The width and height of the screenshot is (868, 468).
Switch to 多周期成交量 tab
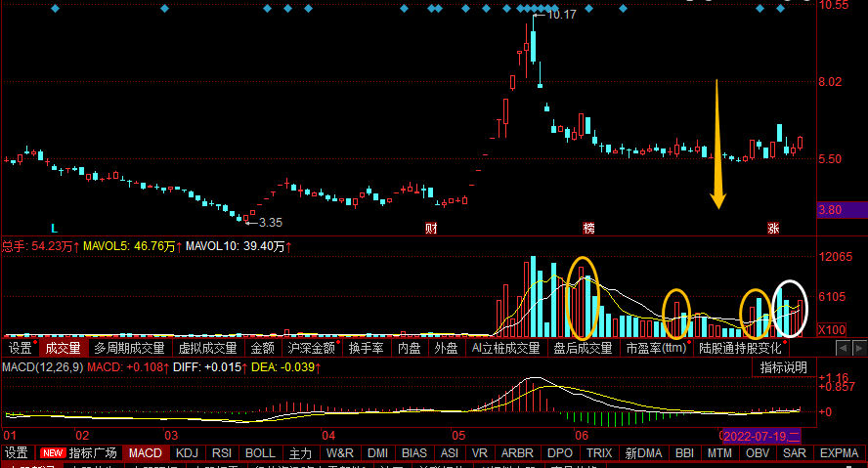(129, 347)
